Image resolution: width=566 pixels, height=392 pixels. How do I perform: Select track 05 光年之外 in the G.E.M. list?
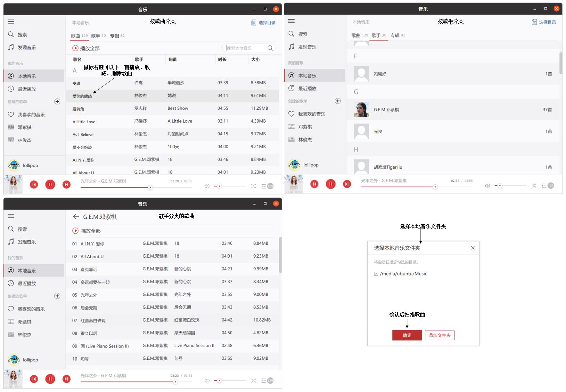tap(172, 295)
